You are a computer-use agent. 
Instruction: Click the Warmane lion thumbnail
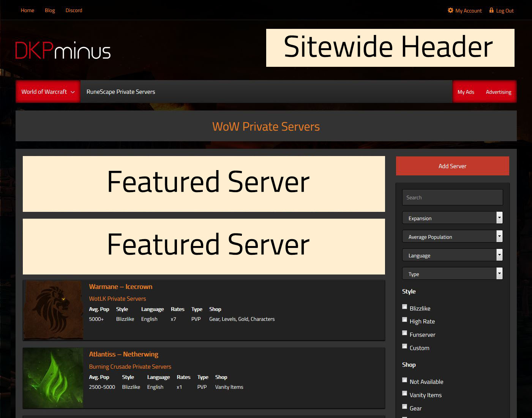coord(53,310)
